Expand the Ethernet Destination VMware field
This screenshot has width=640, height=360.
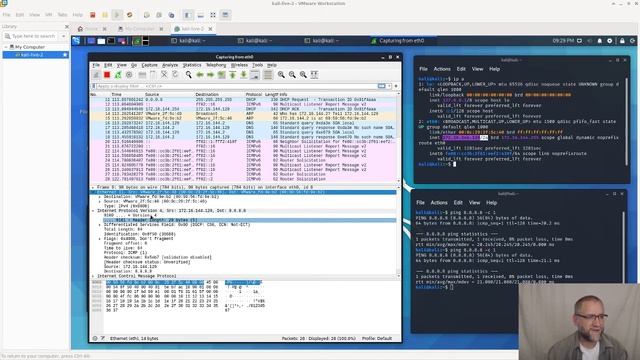click(x=100, y=197)
